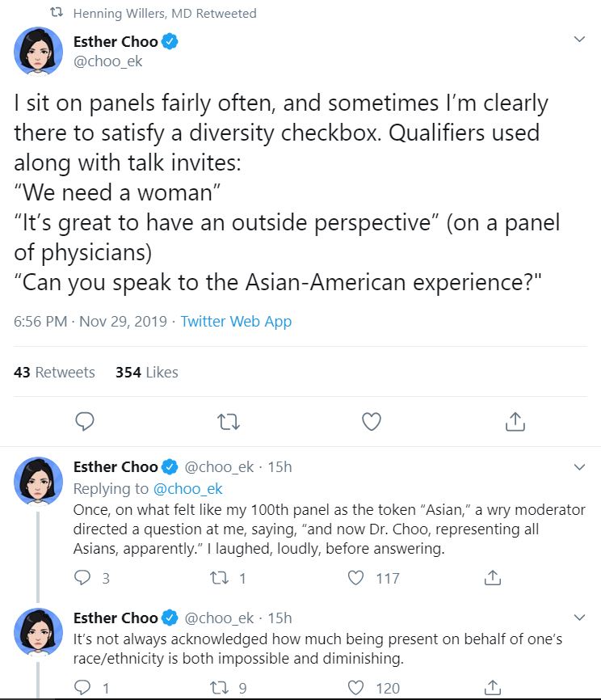Share the main tweet via share icon

[x=515, y=421]
